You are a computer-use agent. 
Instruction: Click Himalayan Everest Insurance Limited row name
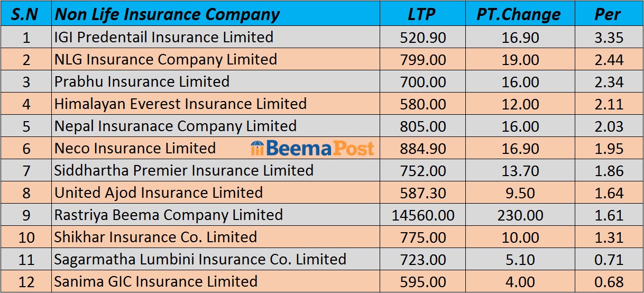[x=180, y=104]
